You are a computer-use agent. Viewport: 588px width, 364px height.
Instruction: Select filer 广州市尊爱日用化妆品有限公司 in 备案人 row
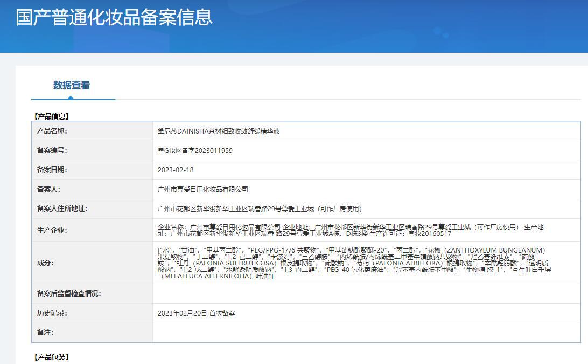203,190
